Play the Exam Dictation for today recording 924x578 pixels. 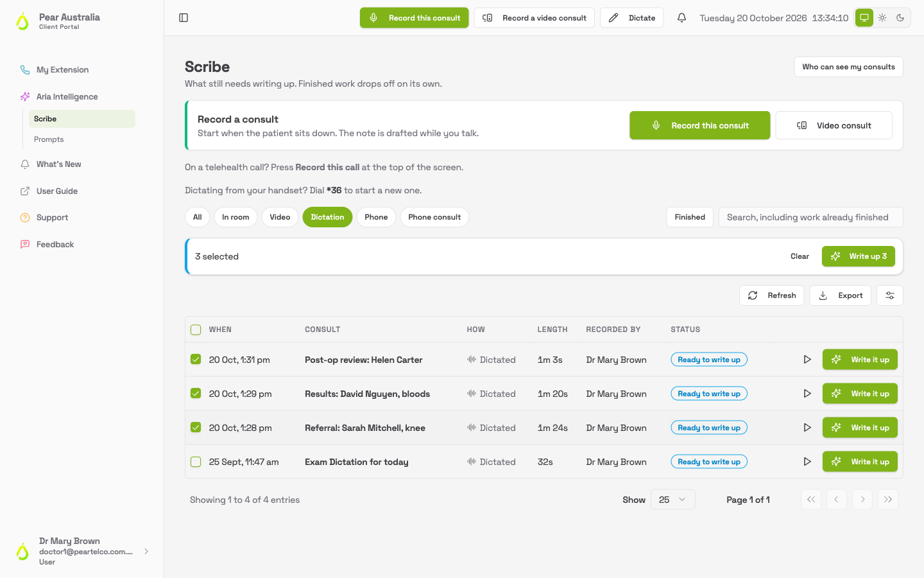(807, 462)
